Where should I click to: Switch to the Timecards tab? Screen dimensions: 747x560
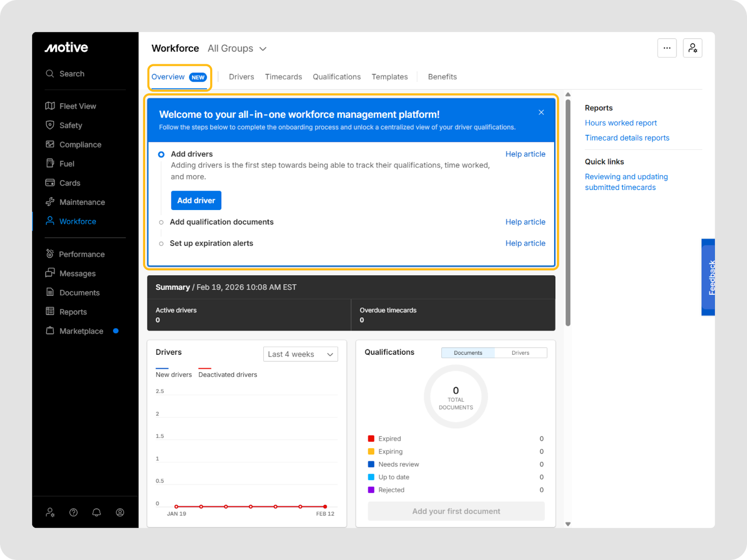(283, 77)
